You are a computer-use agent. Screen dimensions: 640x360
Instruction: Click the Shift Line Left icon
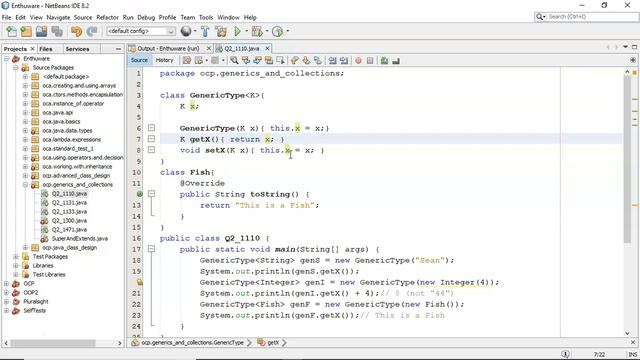(x=333, y=60)
